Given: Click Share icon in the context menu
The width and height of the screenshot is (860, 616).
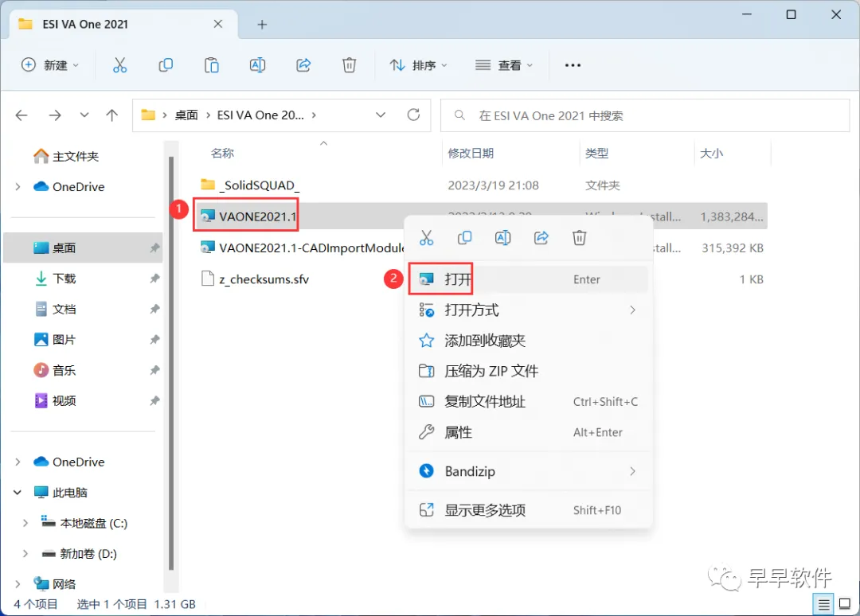Looking at the screenshot, I should click(x=541, y=238).
